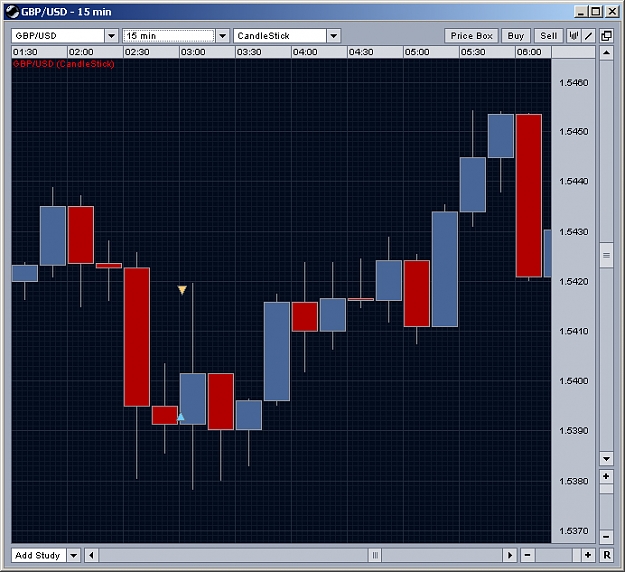Click the vertical zoom minus button
This screenshot has height=572, width=625.
point(606,537)
